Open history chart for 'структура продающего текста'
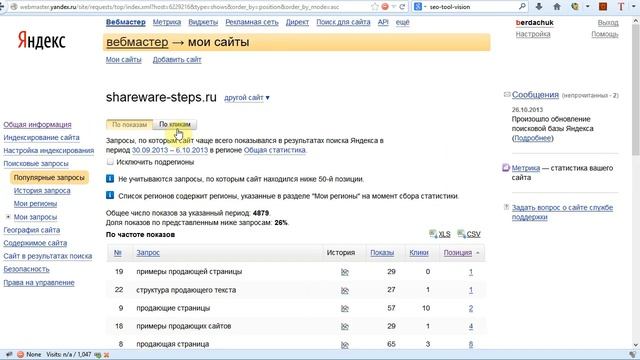Screen dimensions: 640x360 pos(344,290)
